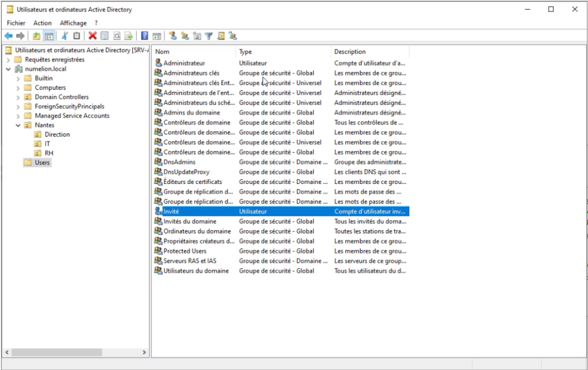The width and height of the screenshot is (588, 370).
Task: Click the Back navigation arrow
Action: [x=8, y=35]
